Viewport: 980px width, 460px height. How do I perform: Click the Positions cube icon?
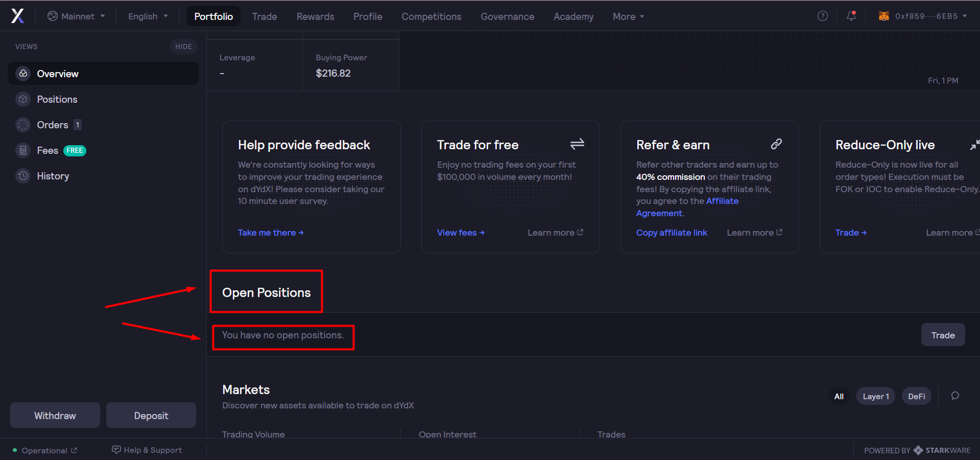point(23,99)
